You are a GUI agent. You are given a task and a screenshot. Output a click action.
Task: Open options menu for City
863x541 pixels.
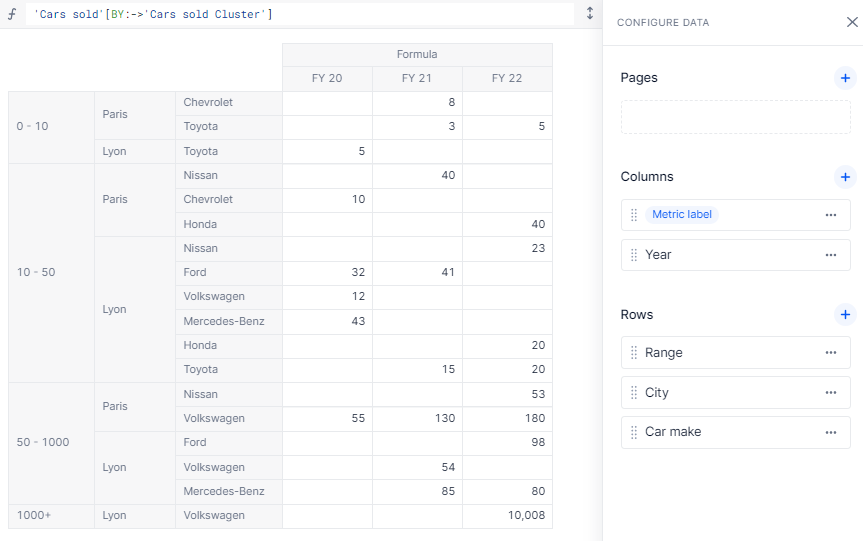(831, 392)
